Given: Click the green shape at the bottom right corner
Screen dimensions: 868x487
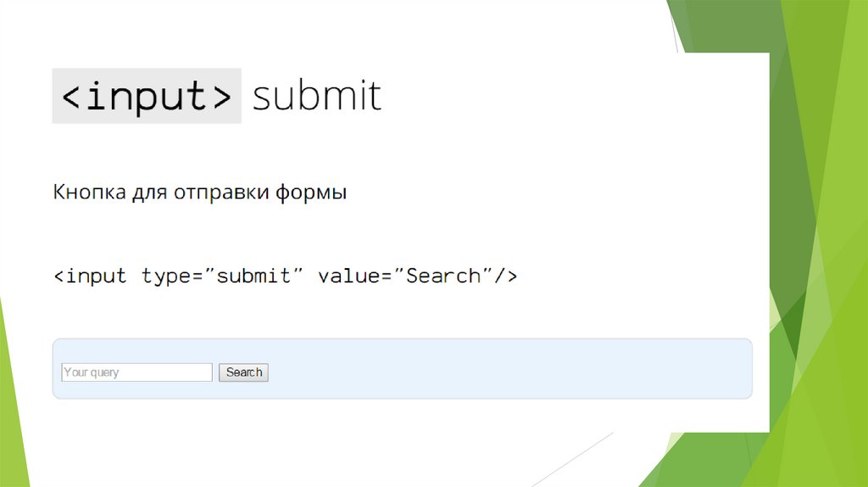Looking at the screenshot, I should point(814,458).
